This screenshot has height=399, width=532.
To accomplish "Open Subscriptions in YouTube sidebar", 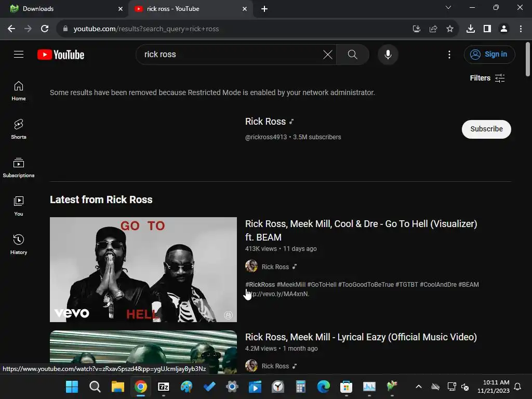I will point(19,168).
